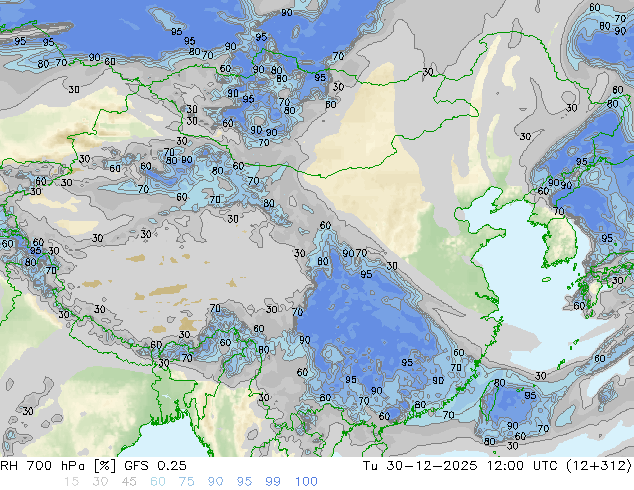634x490 pixels.
Task: Click the legend value 99
Action: [273, 482]
